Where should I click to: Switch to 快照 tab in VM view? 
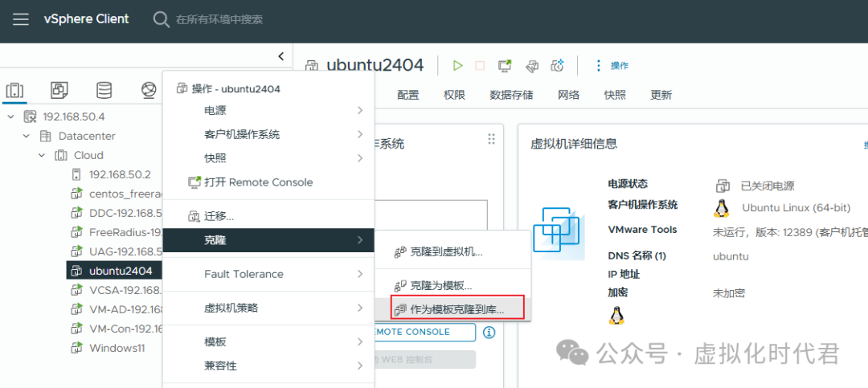pyautogui.click(x=615, y=95)
